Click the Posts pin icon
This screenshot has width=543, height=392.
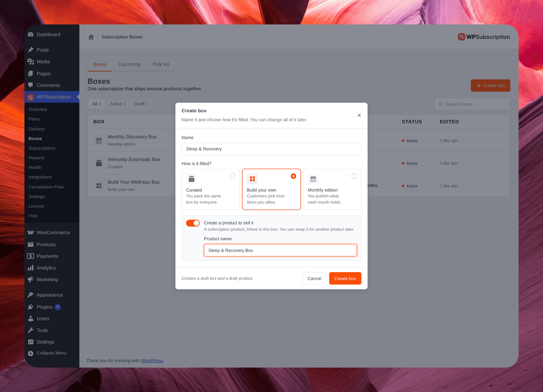click(x=31, y=50)
